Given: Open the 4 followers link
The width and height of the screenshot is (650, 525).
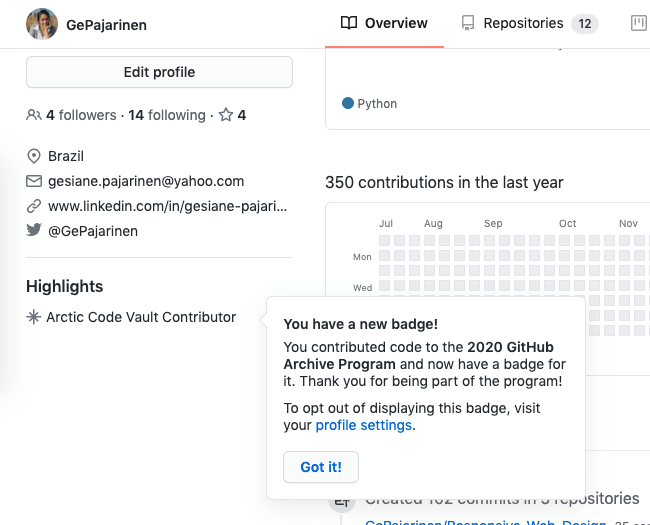Looking at the screenshot, I should (x=81, y=115).
